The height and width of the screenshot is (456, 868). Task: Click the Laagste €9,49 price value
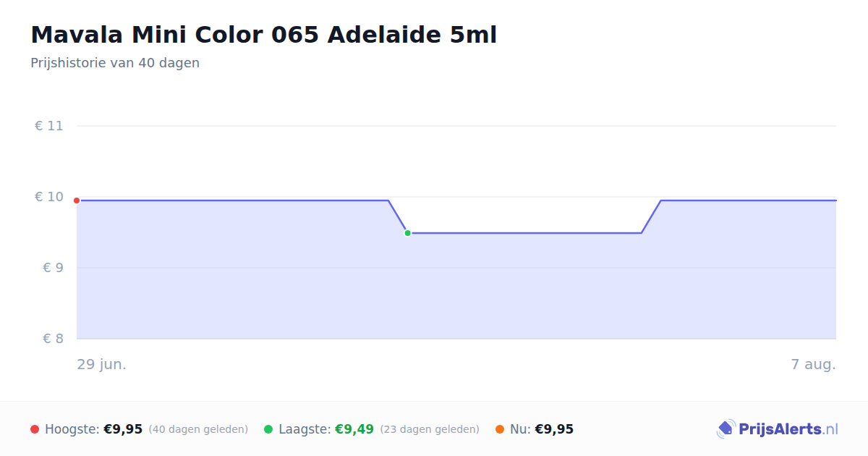click(x=354, y=429)
